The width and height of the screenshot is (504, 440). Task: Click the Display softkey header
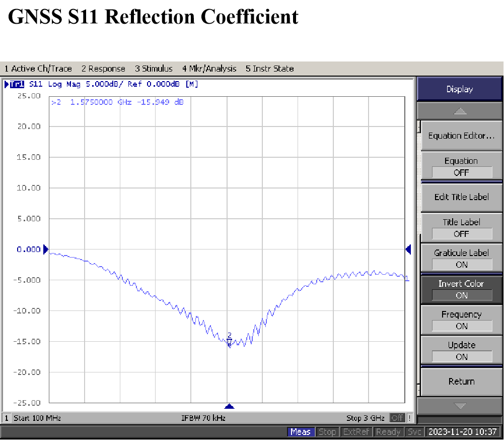pyautogui.click(x=460, y=89)
